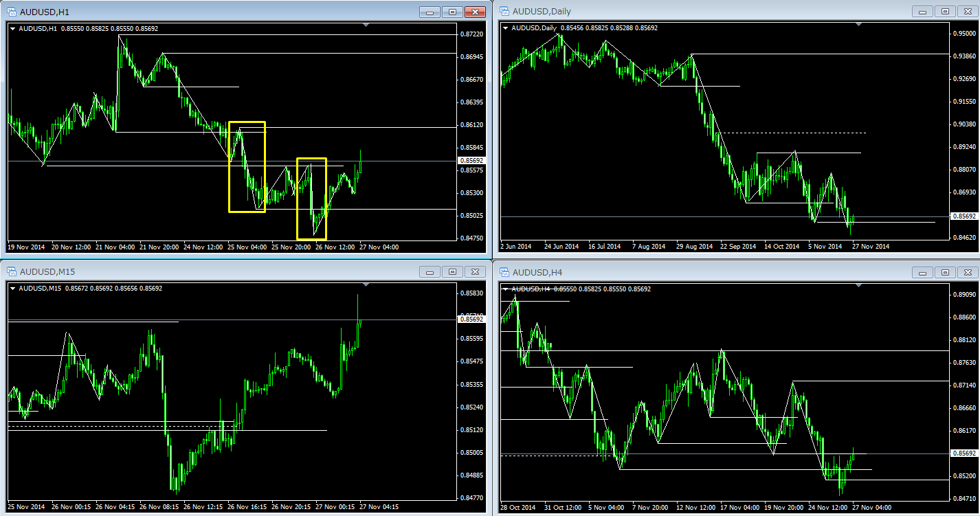The width and height of the screenshot is (980, 516).
Task: Click the chart shift triangle on M15 chart
Action: [x=366, y=285]
